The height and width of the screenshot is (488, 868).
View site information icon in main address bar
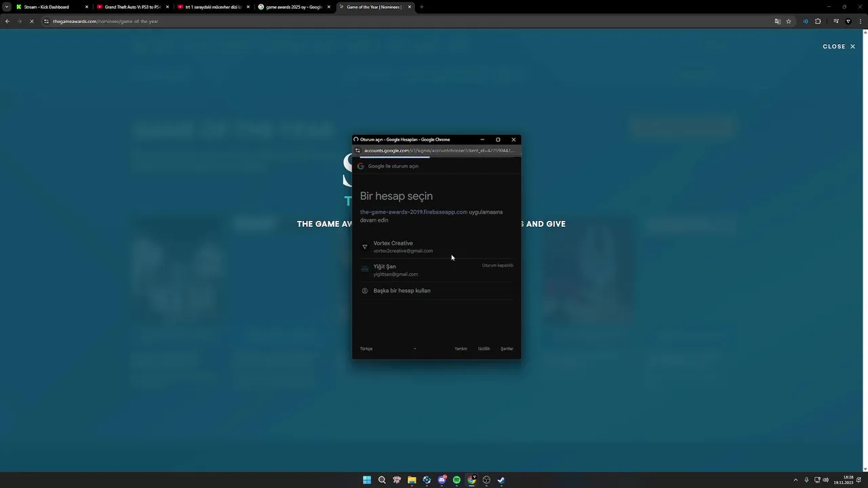(46, 21)
